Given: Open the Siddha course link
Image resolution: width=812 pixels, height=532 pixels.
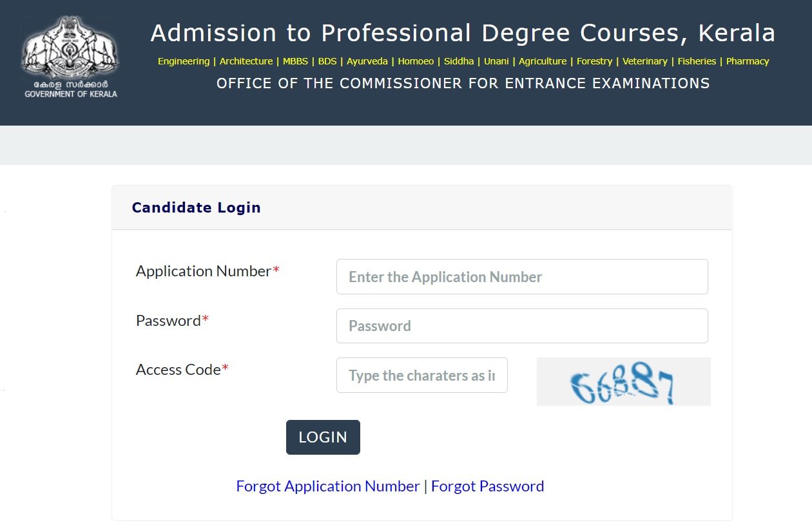Looking at the screenshot, I should (459, 61).
